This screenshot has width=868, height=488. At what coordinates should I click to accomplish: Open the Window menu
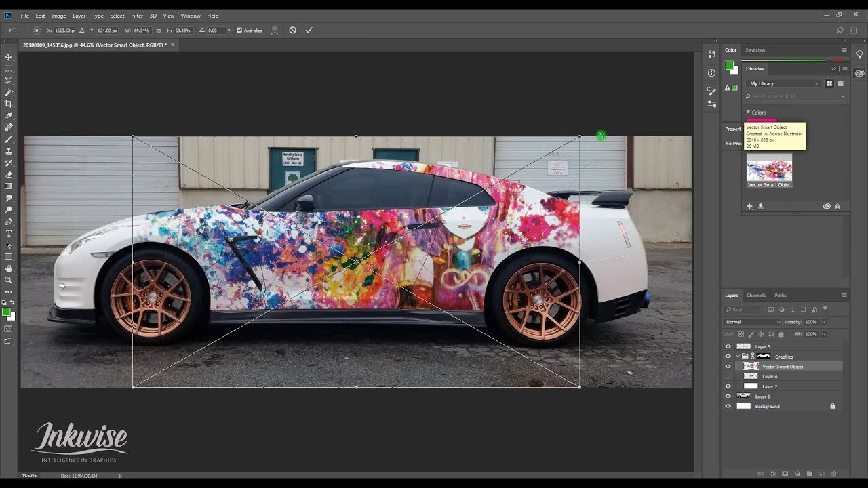(x=191, y=16)
